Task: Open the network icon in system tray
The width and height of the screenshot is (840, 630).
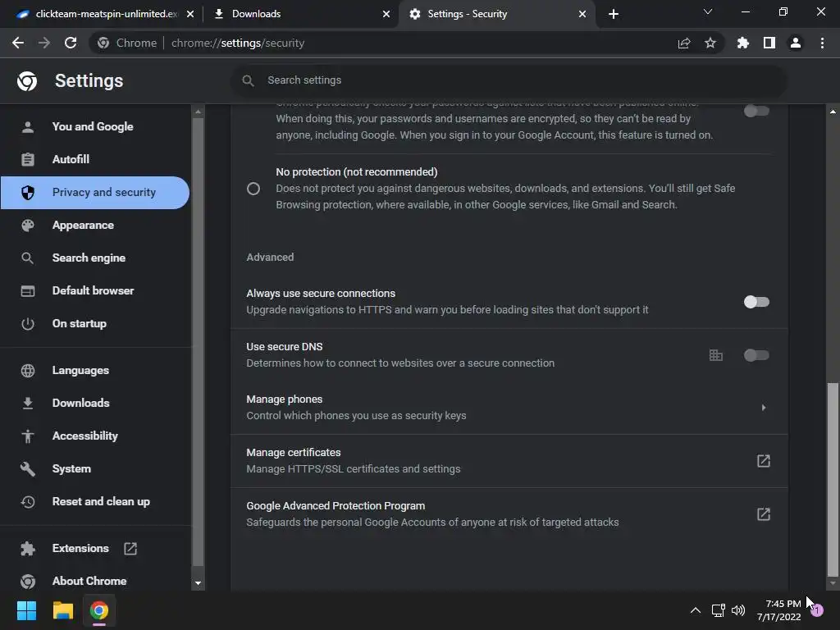Action: [718, 610]
